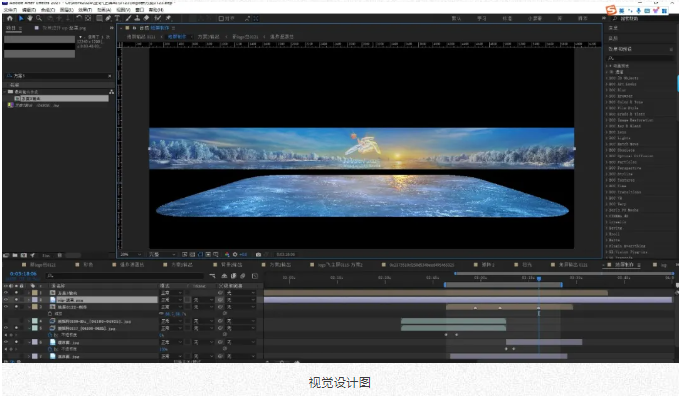679x396 pixels.
Task: Show layer 4 by clicking its eye box
Action: [6, 321]
